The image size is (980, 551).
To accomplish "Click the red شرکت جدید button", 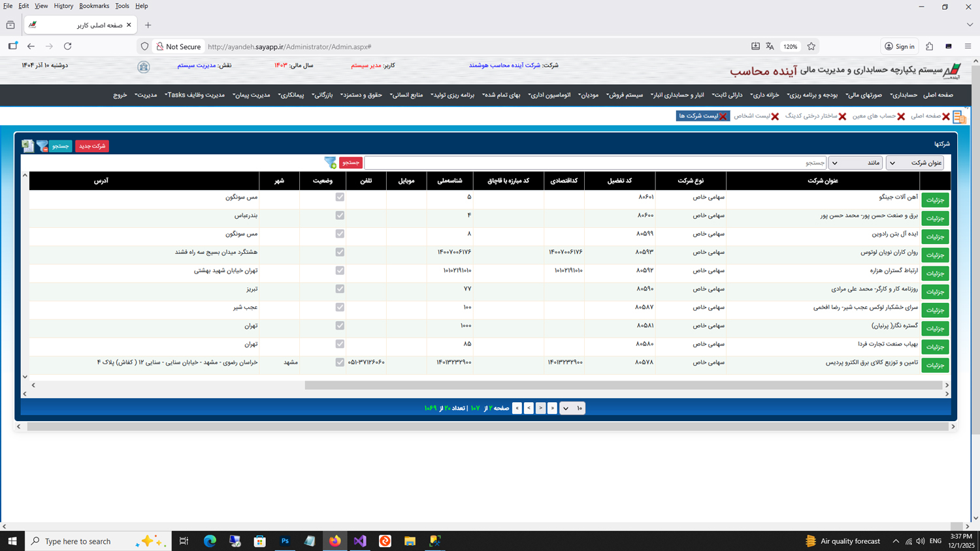I will (92, 146).
